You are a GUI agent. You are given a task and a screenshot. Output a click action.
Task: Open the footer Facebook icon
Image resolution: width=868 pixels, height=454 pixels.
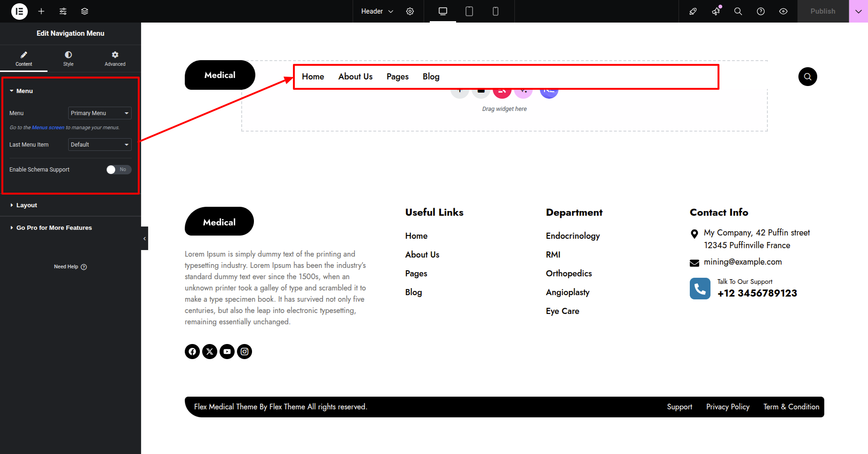192,352
